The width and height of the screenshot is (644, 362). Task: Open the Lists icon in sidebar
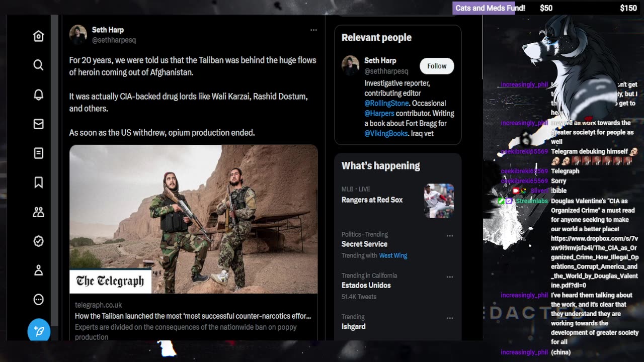[38, 153]
